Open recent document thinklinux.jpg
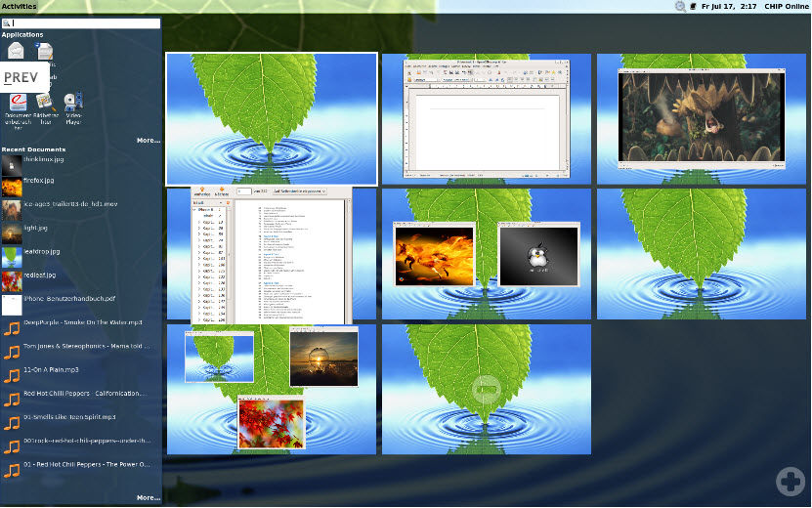812x508 pixels. (x=33, y=166)
